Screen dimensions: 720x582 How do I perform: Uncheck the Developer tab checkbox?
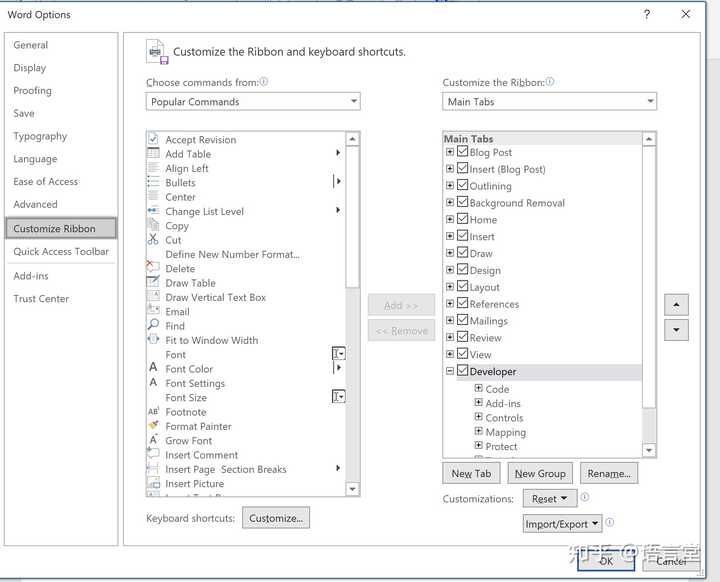(463, 371)
